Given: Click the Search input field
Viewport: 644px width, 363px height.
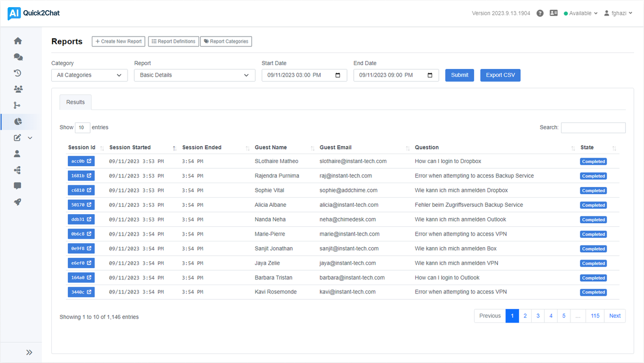Looking at the screenshot, I should point(593,128).
